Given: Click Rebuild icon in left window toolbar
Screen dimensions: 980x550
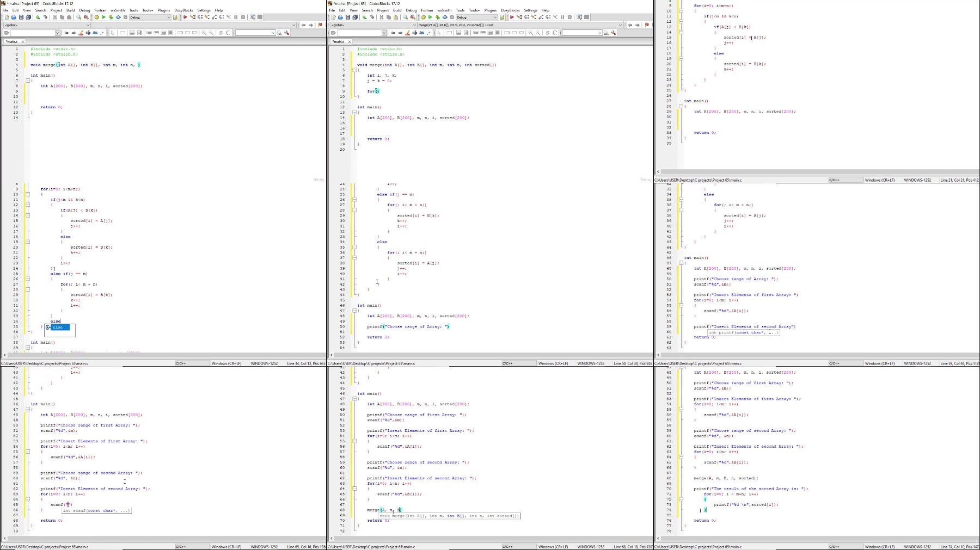Looking at the screenshot, I should (x=118, y=17).
